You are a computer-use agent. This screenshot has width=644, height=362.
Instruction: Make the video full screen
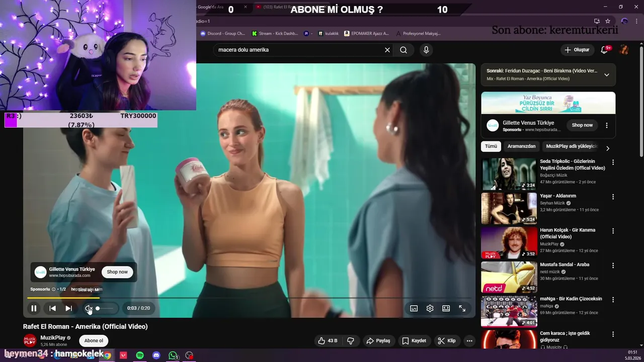[462, 308]
